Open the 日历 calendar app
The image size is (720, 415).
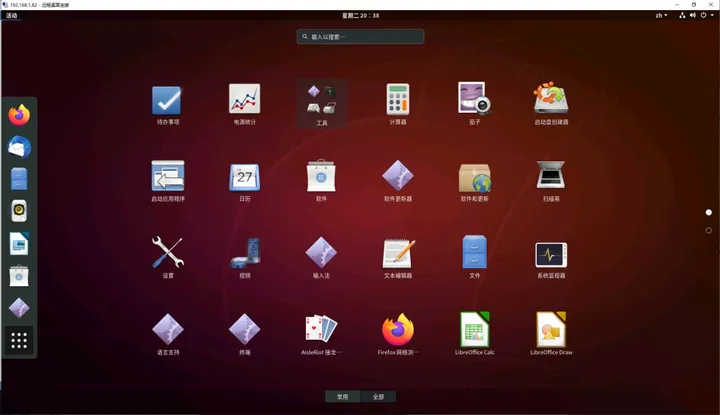pyautogui.click(x=244, y=181)
